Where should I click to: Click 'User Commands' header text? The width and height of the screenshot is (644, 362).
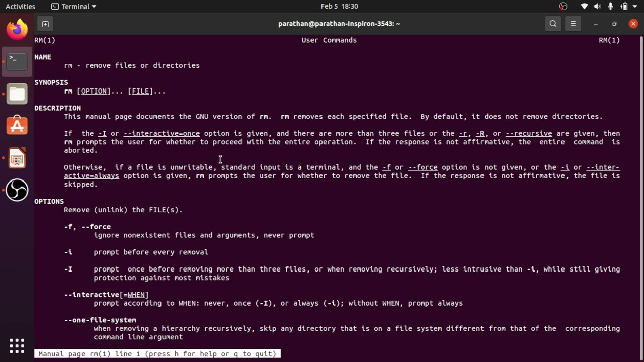[329, 40]
